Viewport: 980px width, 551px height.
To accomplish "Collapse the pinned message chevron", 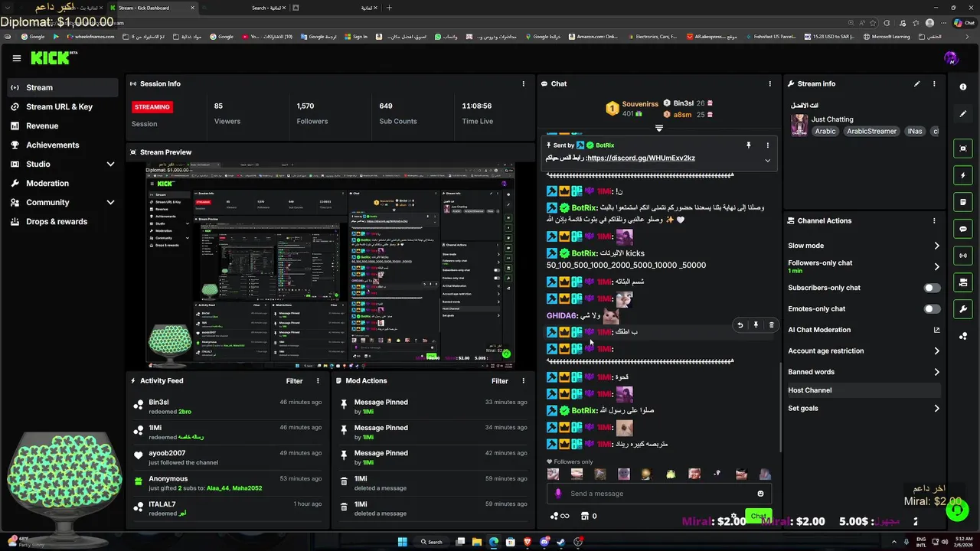I will [768, 160].
